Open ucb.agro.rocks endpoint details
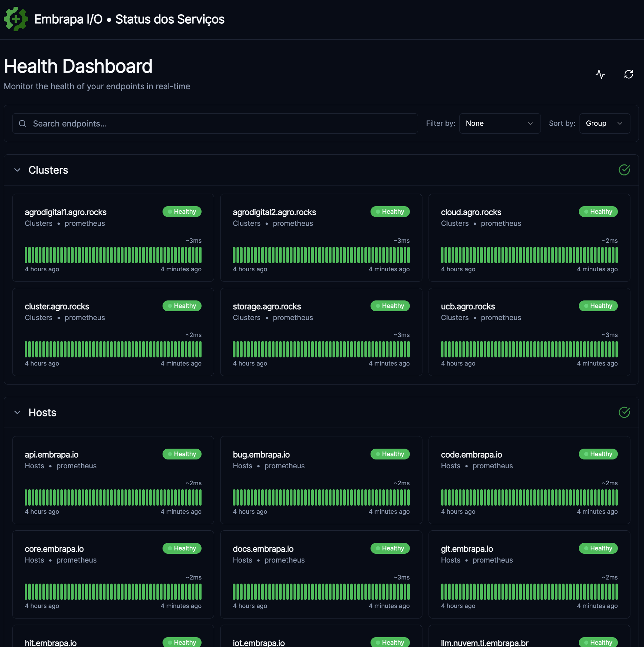 468,307
